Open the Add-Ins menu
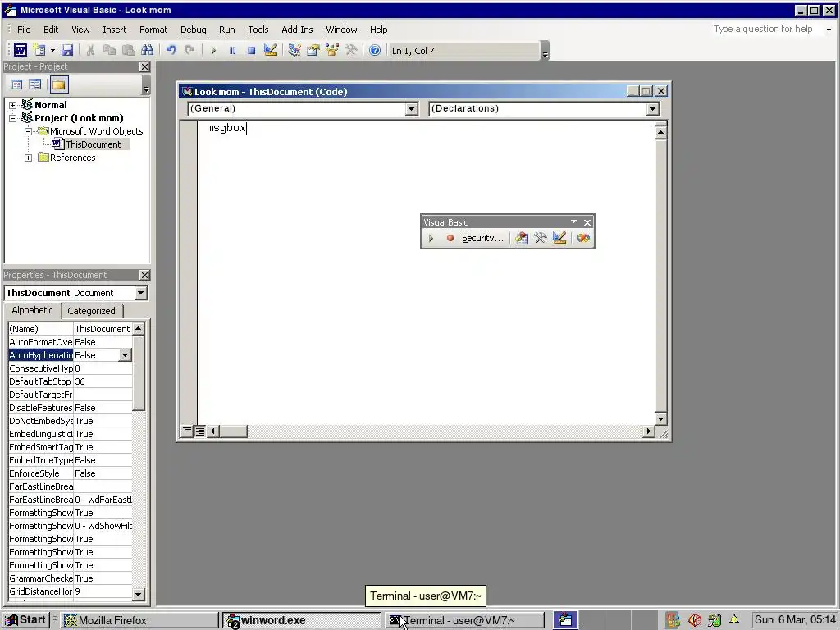 click(297, 30)
